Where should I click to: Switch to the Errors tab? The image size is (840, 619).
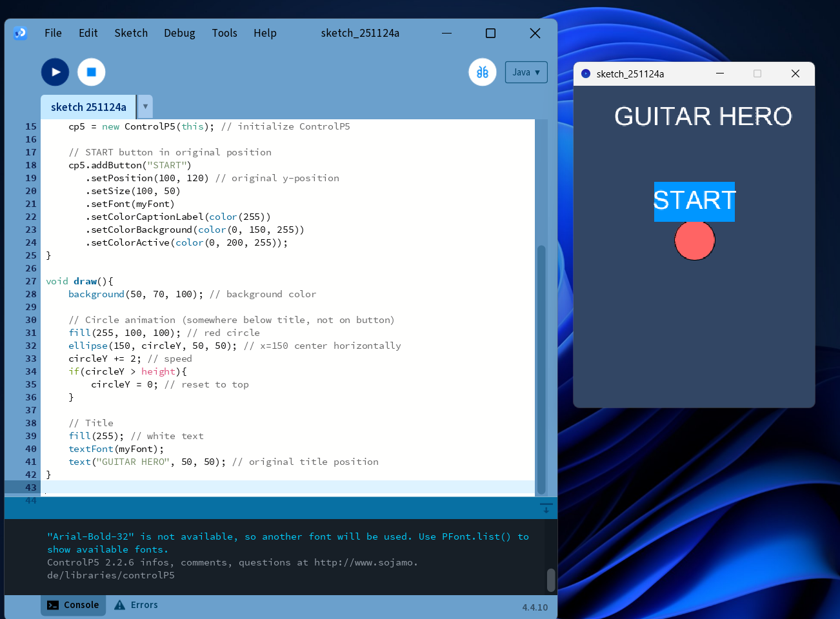pyautogui.click(x=144, y=605)
